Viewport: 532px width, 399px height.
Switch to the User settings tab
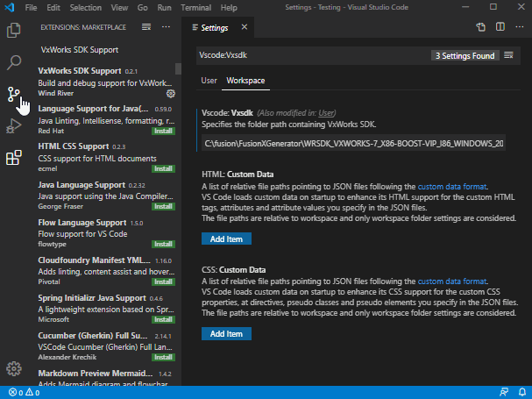click(209, 81)
